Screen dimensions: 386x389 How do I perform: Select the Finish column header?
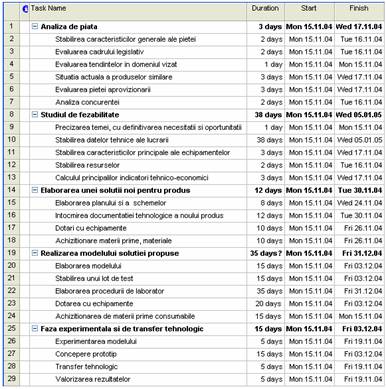coord(359,12)
